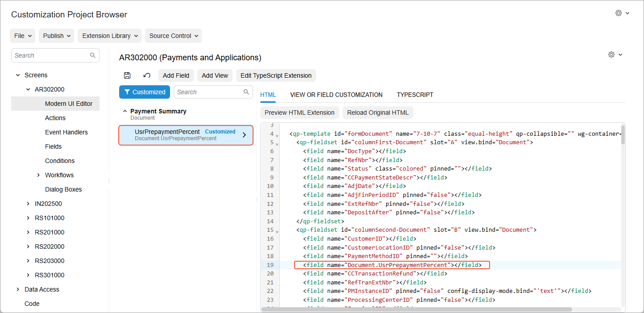Image resolution: width=644 pixels, height=313 pixels.
Task: Click magnifier icon in left navigation search
Action: pos(93,55)
